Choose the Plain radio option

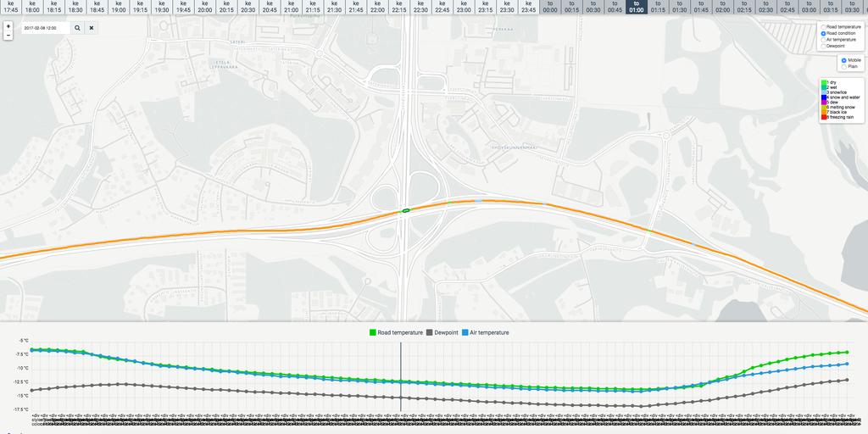click(x=843, y=66)
